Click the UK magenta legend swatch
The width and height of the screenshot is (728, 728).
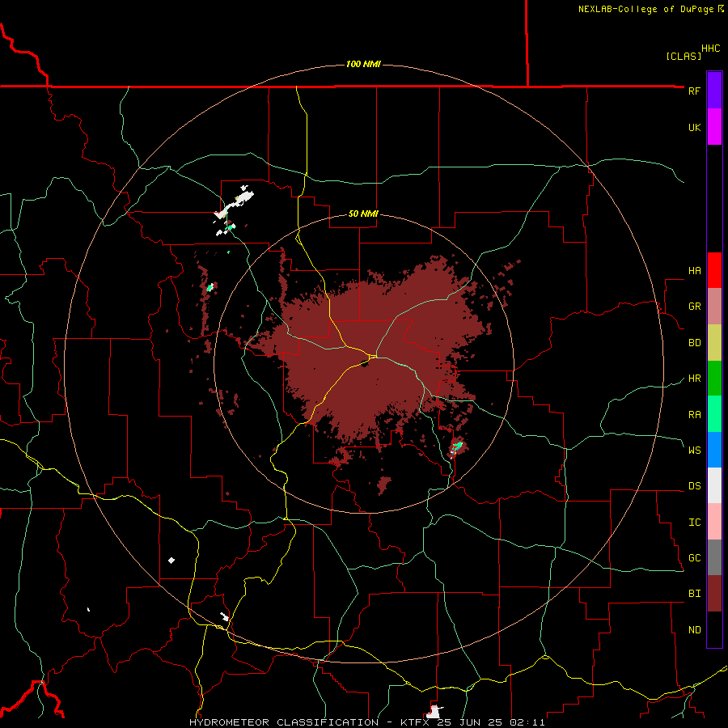(x=714, y=127)
